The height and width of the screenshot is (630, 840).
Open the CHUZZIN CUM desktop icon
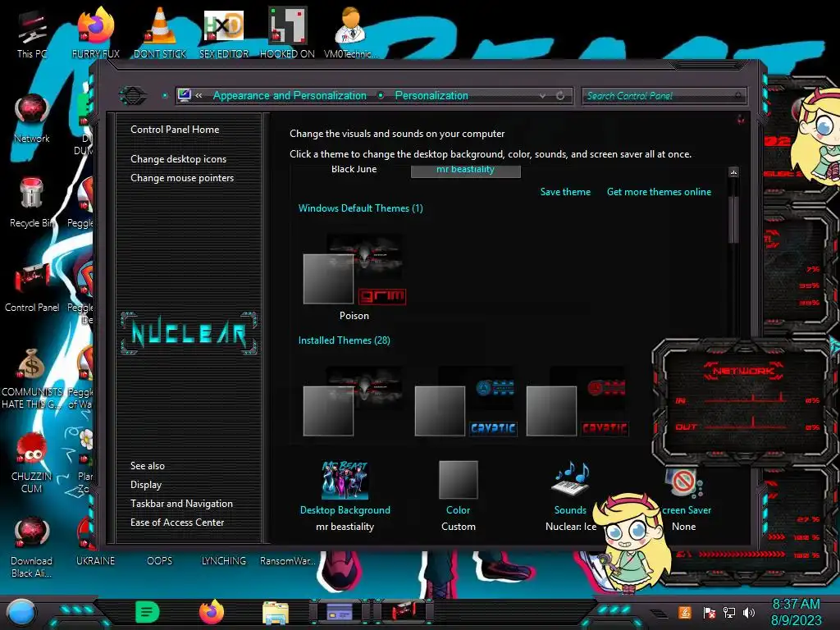pos(32,462)
